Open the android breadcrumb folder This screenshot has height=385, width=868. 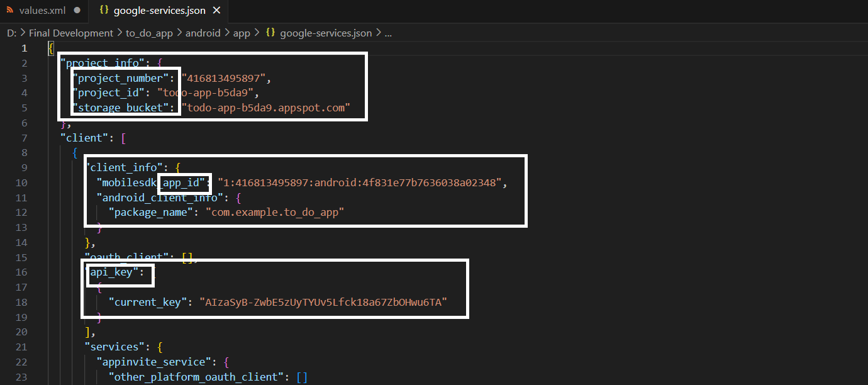203,33
